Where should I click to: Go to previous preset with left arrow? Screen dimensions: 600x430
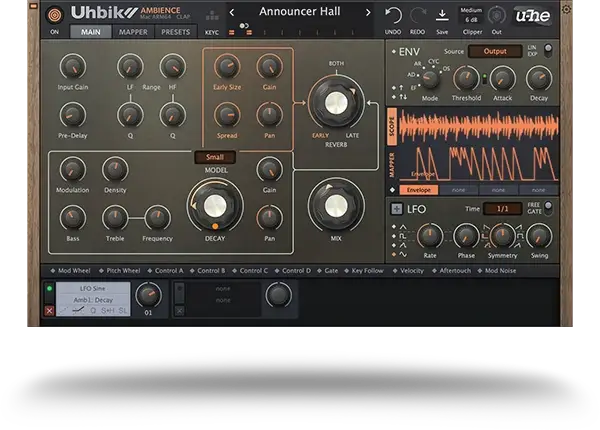click(x=232, y=13)
